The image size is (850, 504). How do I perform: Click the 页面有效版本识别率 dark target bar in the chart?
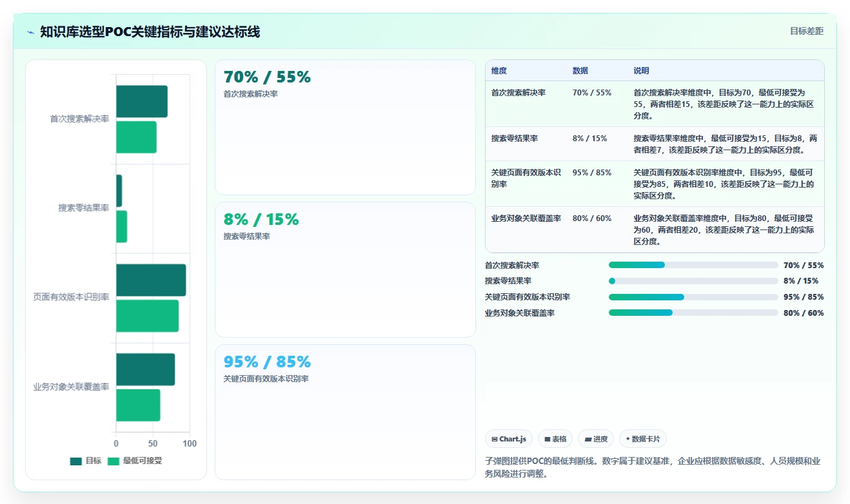(x=151, y=280)
